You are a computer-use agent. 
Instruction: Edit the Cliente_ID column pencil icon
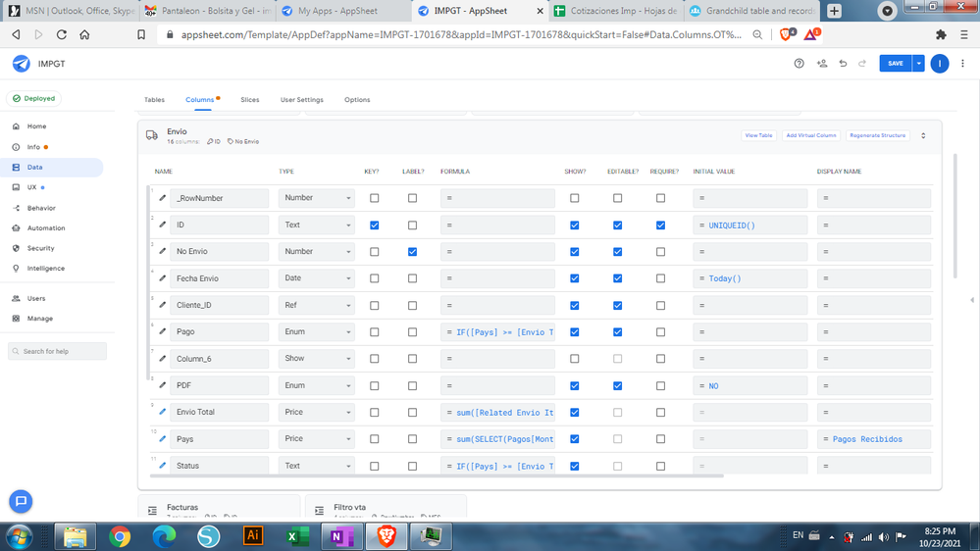click(163, 305)
